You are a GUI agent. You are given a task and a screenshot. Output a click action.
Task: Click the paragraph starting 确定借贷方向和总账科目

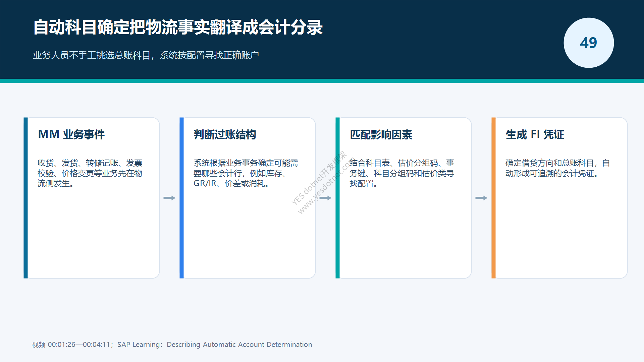[557, 168]
